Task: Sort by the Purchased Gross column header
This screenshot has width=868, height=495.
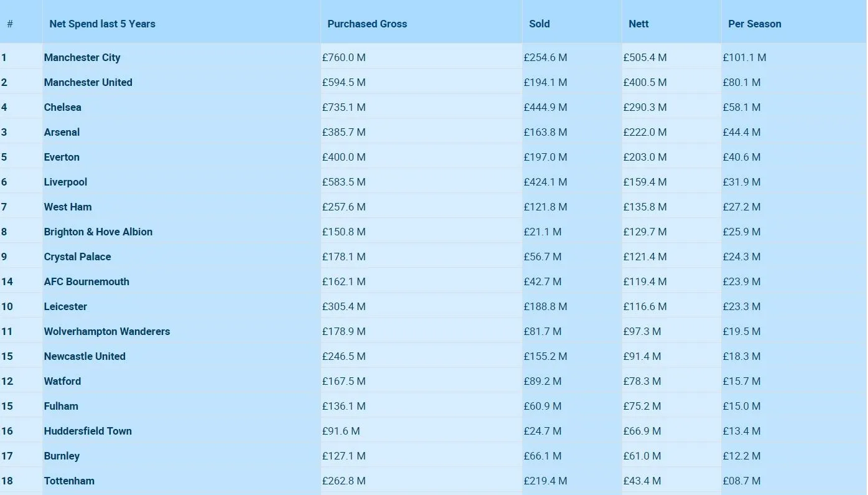Action: (x=367, y=24)
